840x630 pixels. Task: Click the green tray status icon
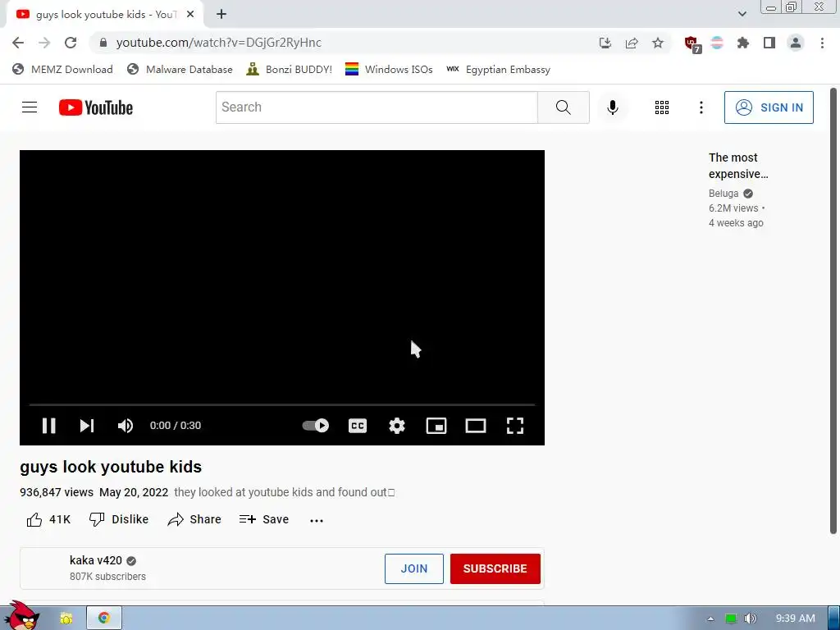pyautogui.click(x=731, y=619)
